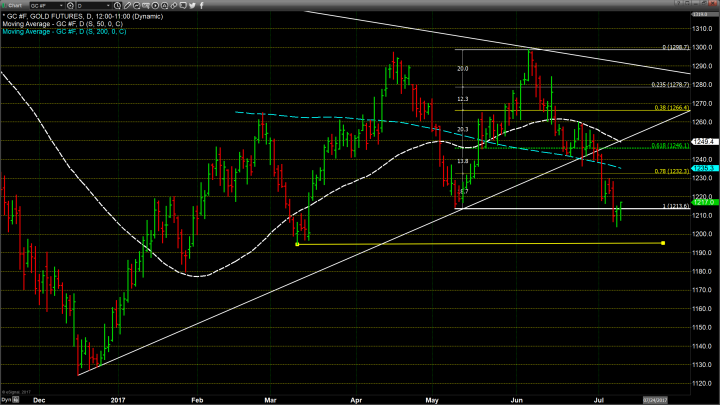
Task: Click the cyan 1235.3 price marker
Action: point(705,168)
